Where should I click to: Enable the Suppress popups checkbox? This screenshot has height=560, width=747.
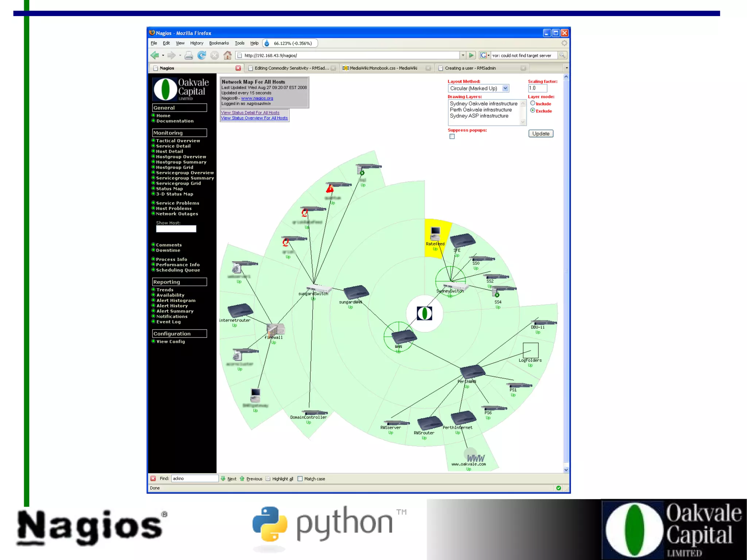point(452,136)
